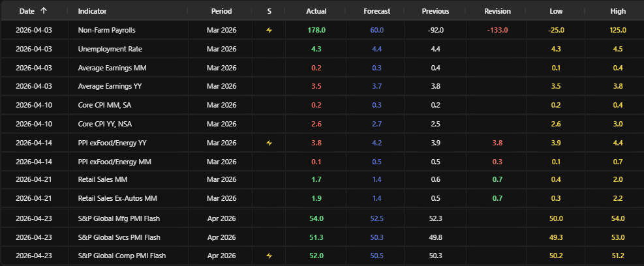The width and height of the screenshot is (644, 266).
Task: Click the Unemployment Rate high value 4.5
Action: point(618,49)
